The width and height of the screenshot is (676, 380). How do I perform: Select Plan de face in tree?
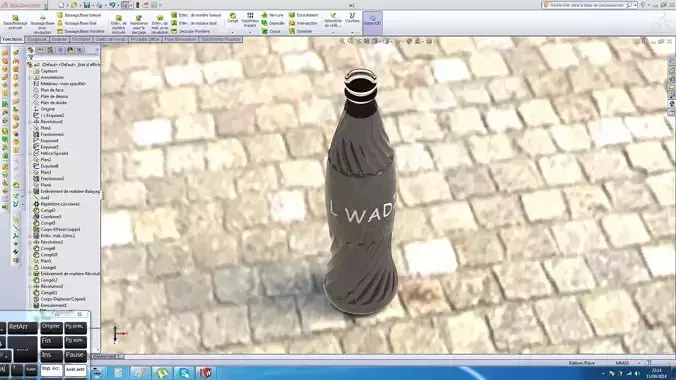point(52,90)
